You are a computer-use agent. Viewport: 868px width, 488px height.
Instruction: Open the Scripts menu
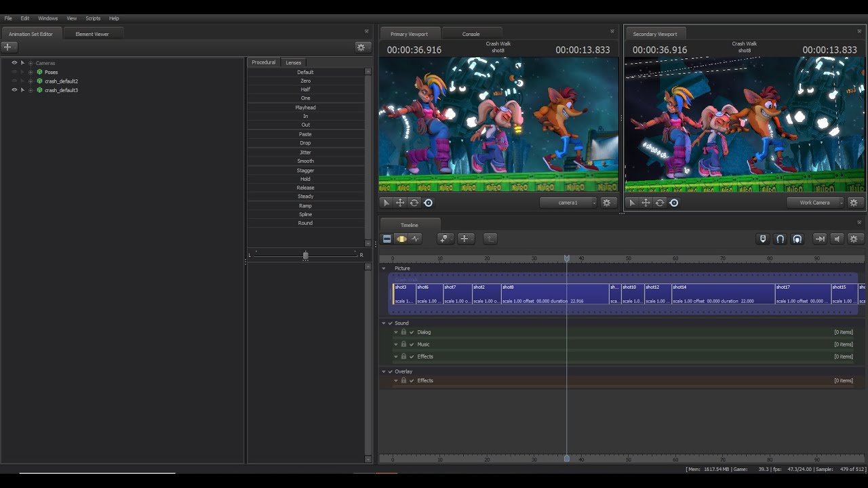tap(93, 18)
